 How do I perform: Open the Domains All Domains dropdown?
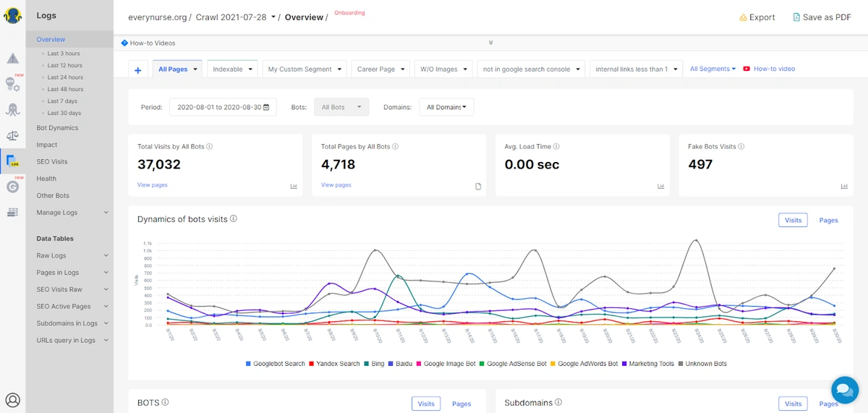tap(446, 107)
